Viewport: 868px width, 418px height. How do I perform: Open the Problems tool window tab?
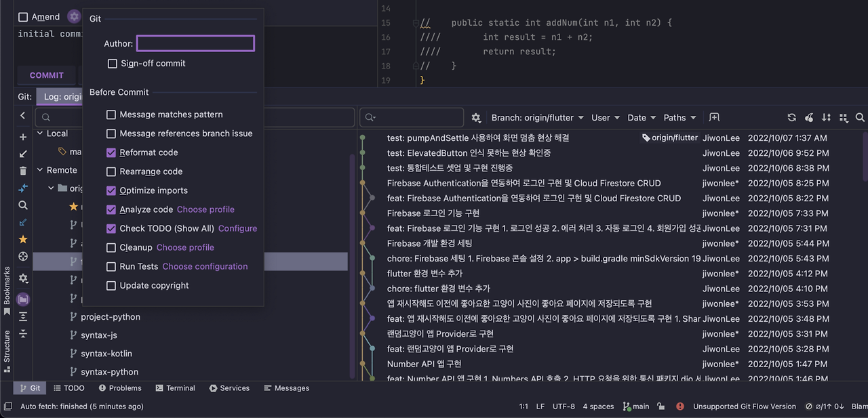pyautogui.click(x=120, y=388)
